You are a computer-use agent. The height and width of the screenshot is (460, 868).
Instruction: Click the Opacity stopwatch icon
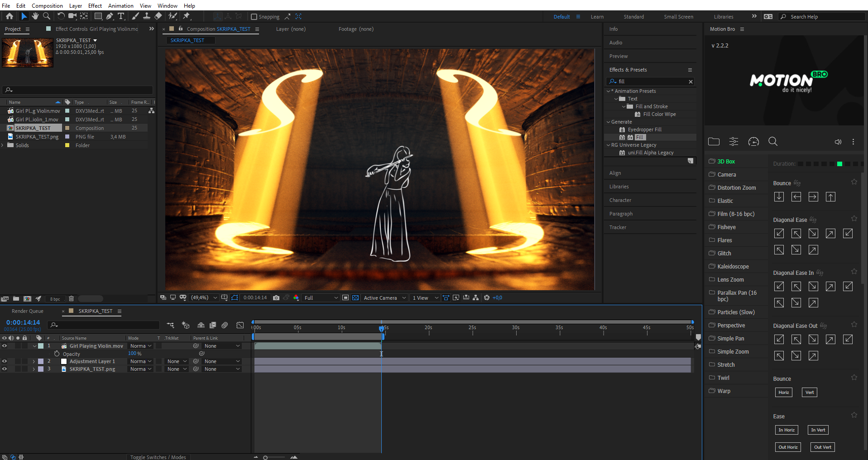57,354
